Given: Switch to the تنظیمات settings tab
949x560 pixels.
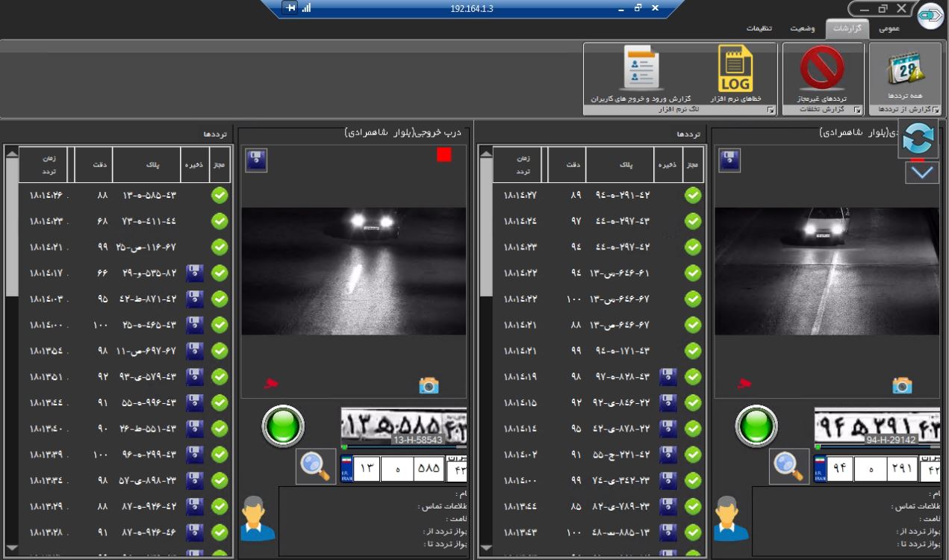Looking at the screenshot, I should [x=759, y=28].
